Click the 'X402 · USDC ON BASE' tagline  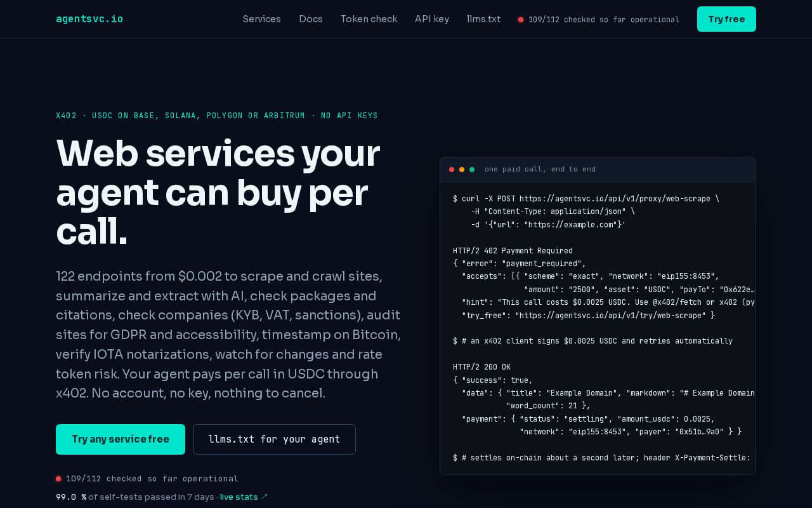217,116
